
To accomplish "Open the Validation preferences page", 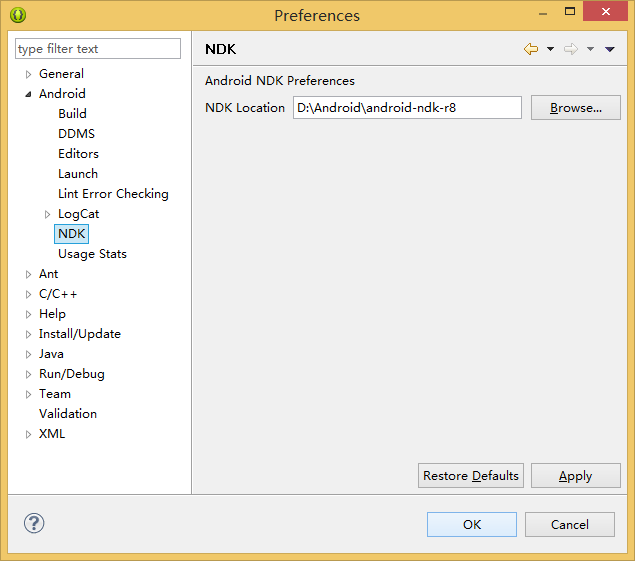I will click(68, 414).
